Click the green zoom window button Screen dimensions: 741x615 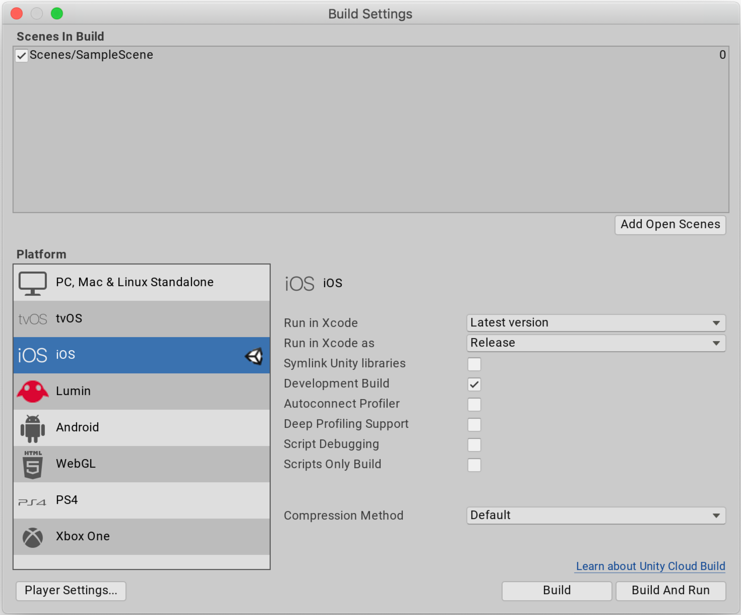pos(57,14)
